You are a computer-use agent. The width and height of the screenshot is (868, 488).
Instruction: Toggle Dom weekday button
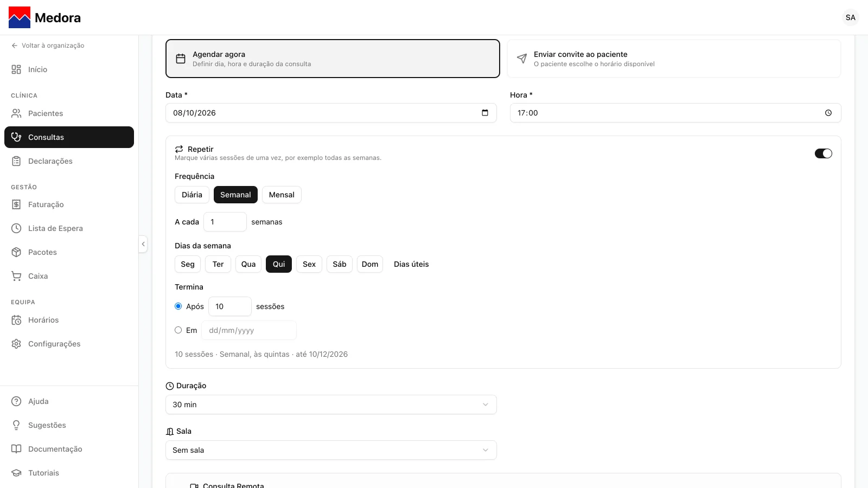(370, 264)
